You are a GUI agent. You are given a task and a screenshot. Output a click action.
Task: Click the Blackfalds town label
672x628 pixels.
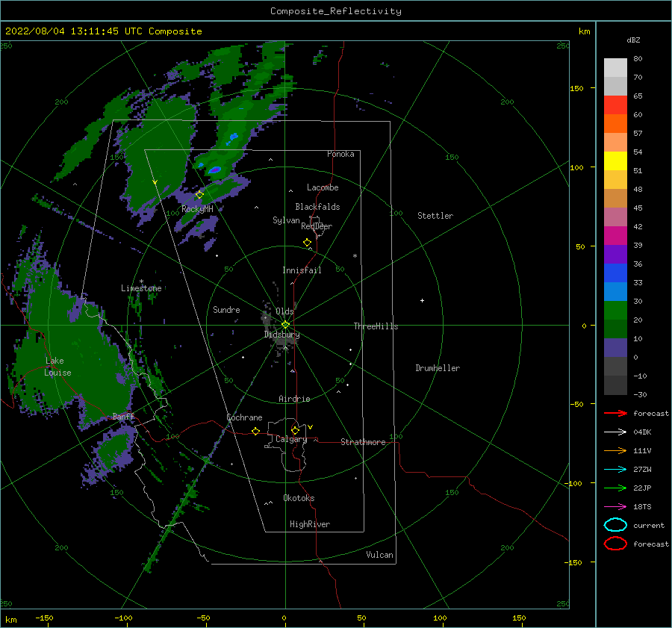point(317,207)
